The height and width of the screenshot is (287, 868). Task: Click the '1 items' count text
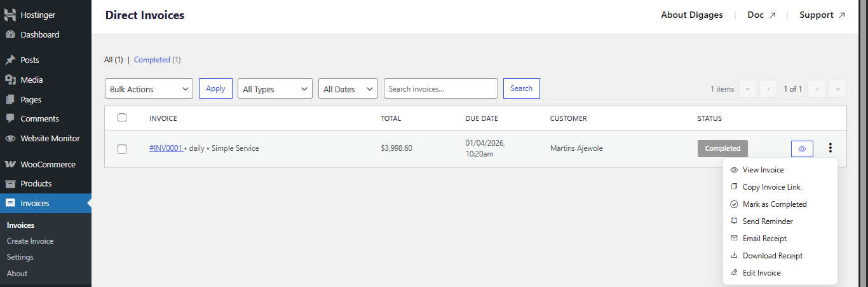pos(722,89)
